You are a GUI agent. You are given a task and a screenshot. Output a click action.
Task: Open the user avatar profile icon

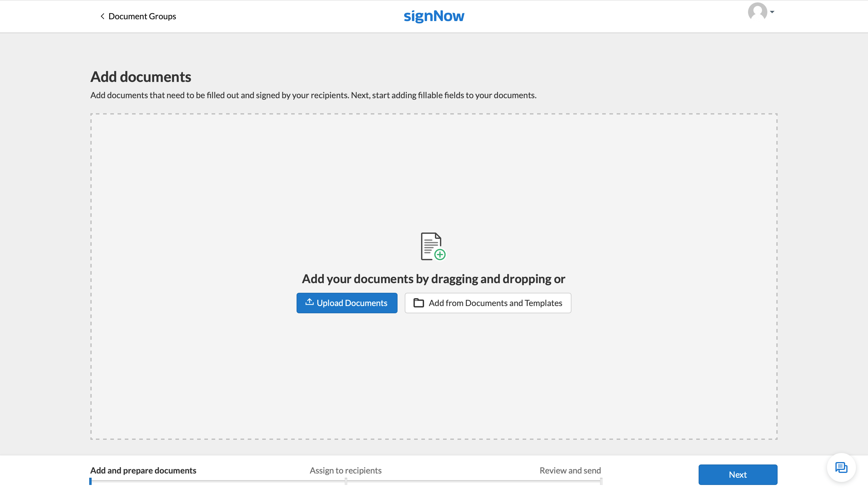point(757,12)
